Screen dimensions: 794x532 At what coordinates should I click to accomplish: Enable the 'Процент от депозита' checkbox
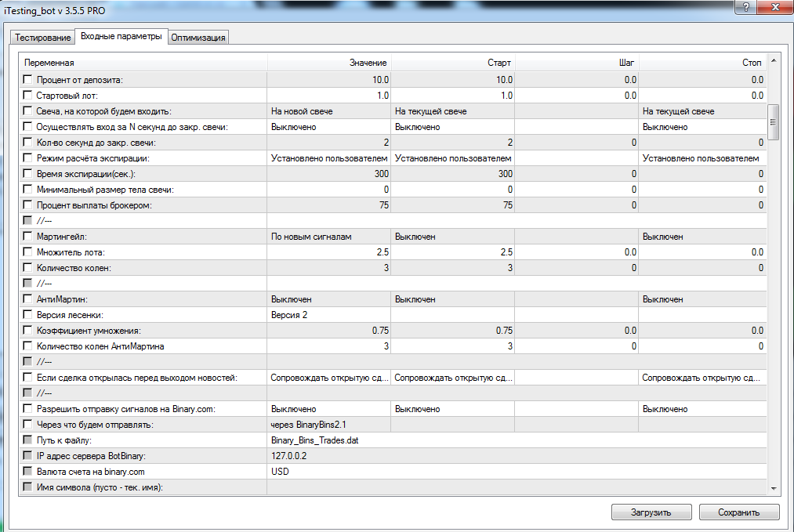(x=28, y=80)
